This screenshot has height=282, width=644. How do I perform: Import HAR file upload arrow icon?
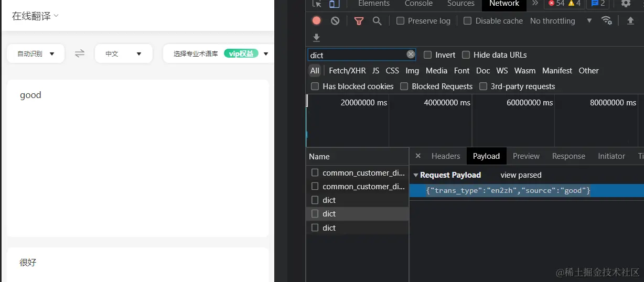pyautogui.click(x=631, y=20)
